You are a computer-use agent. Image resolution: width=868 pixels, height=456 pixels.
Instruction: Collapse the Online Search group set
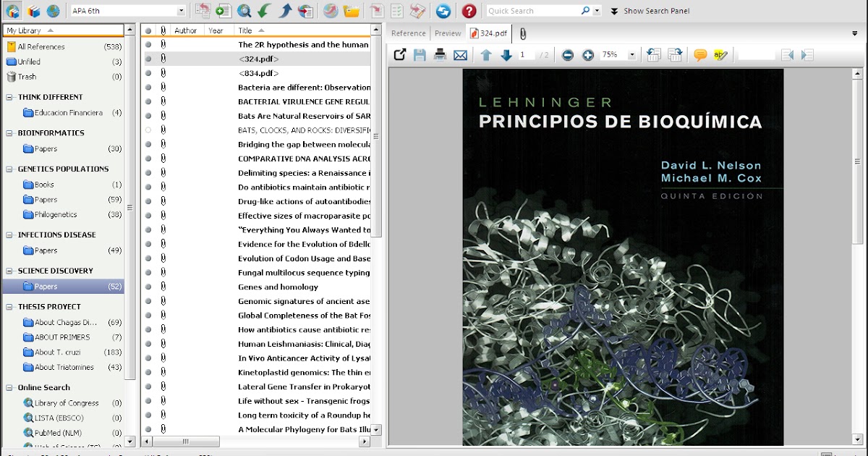[x=10, y=388]
